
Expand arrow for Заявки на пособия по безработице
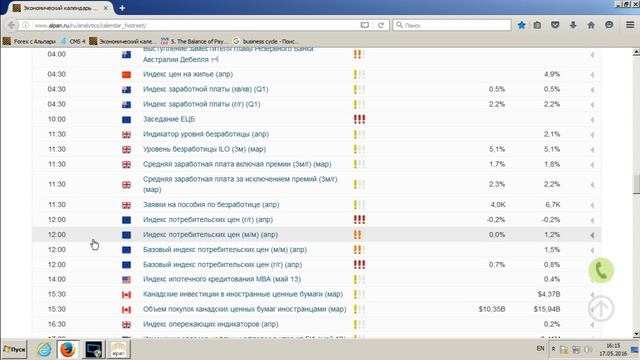pyautogui.click(x=592, y=205)
